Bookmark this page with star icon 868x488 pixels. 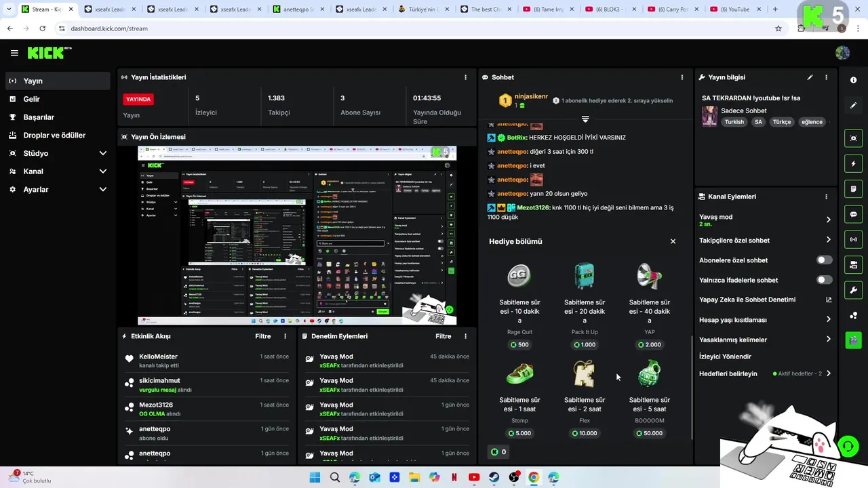(778, 28)
